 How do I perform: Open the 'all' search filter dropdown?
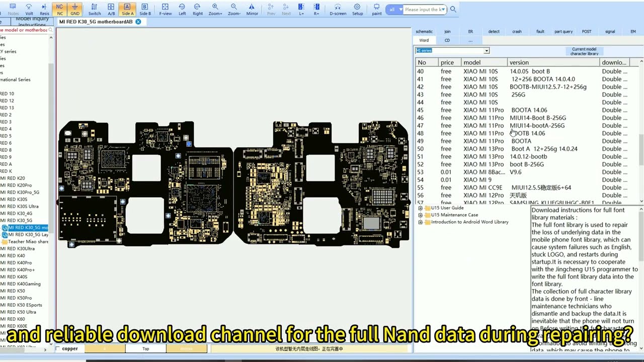(x=394, y=10)
